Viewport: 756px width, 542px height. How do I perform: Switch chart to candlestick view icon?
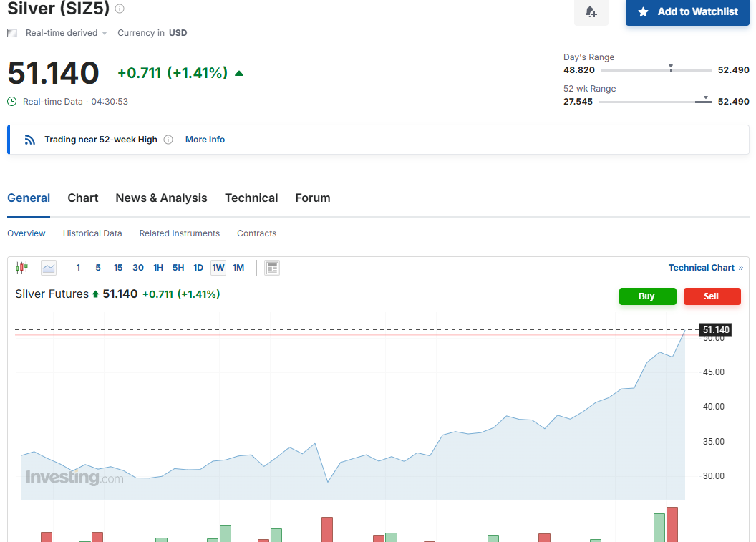[x=21, y=268]
